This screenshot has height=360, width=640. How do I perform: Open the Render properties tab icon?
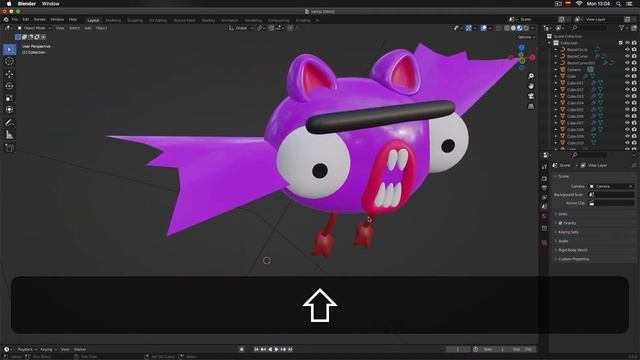544,178
